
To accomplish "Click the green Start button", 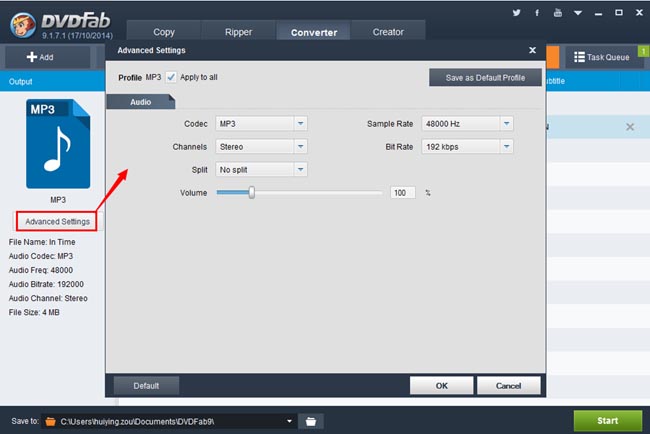I will point(608,421).
